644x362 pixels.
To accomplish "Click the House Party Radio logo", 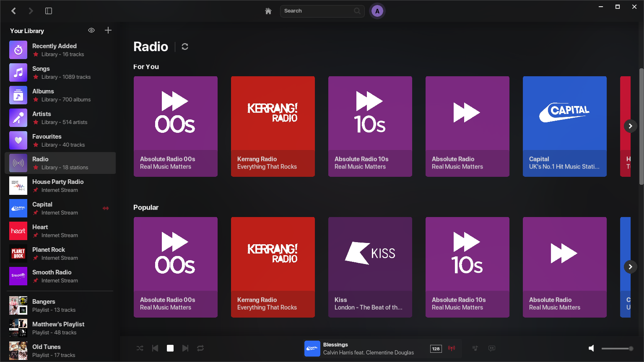I will point(18,186).
